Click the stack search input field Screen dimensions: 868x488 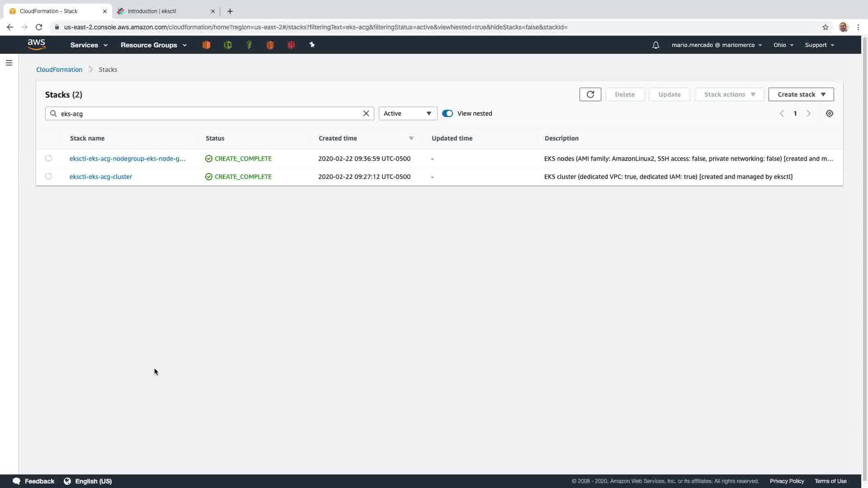[208, 113]
